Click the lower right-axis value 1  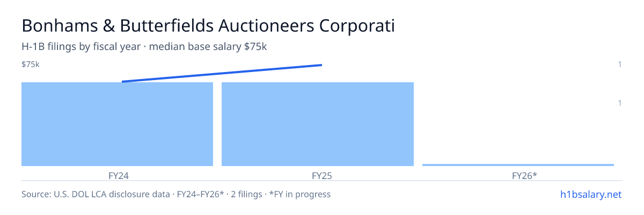(620, 103)
